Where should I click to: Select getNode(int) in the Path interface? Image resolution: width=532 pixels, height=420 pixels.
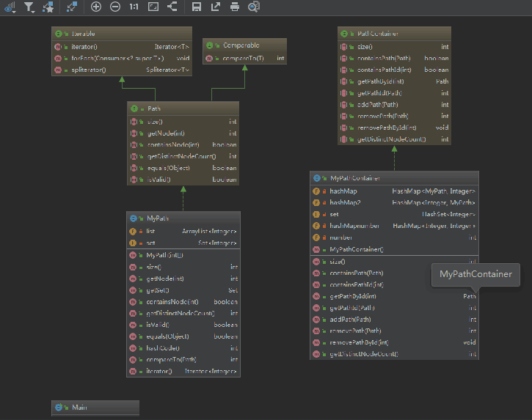click(x=183, y=133)
